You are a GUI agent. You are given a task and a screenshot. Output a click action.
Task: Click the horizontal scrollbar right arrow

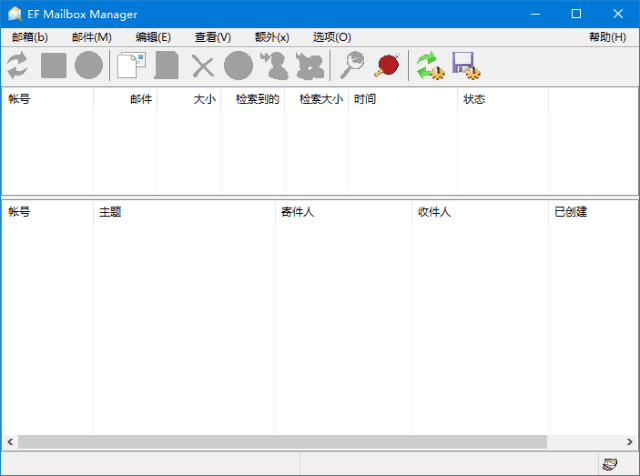click(x=631, y=441)
